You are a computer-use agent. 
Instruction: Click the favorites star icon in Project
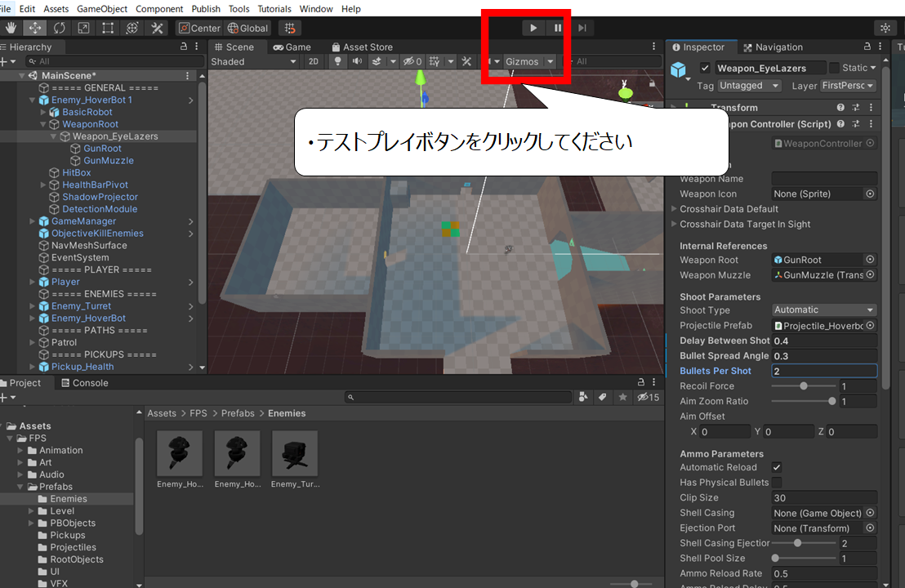pos(622,397)
